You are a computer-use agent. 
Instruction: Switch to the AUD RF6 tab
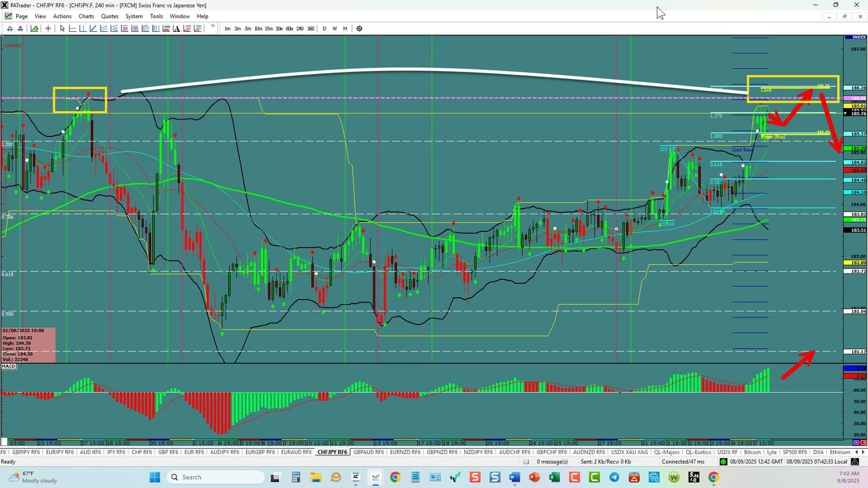coord(90,452)
